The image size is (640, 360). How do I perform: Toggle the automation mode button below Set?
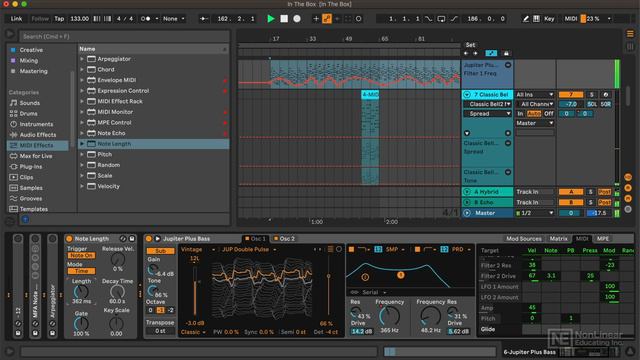491,53
